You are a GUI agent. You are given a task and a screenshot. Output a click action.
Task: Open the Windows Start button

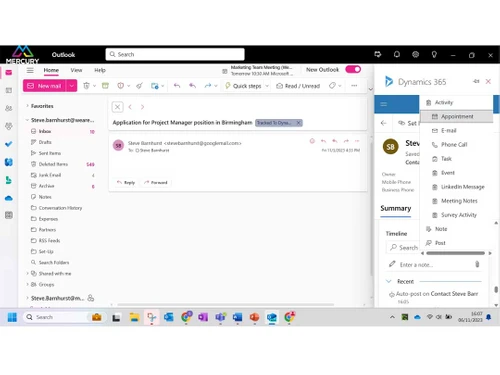click(x=12, y=317)
